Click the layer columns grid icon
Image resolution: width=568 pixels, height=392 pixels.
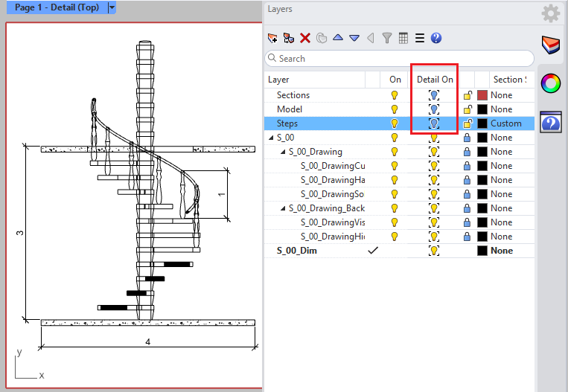(403, 38)
